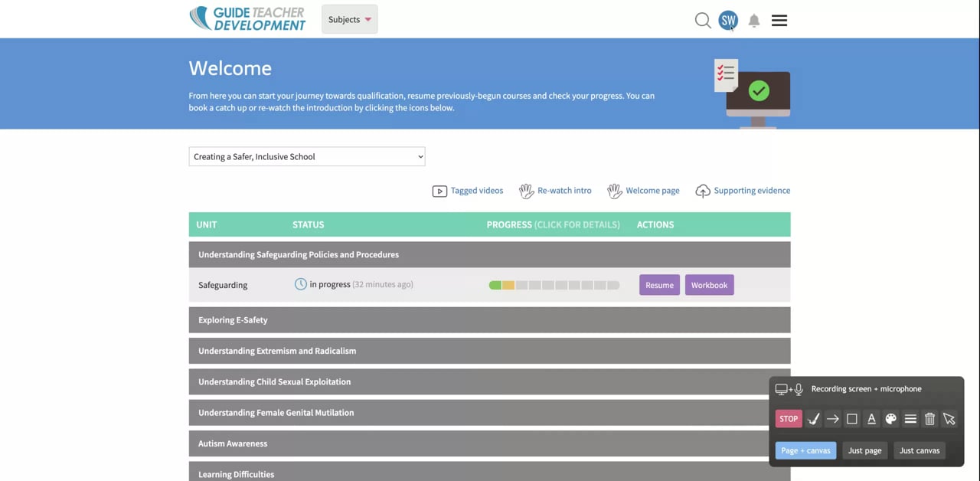Go to the Welcome page link

coord(652,191)
